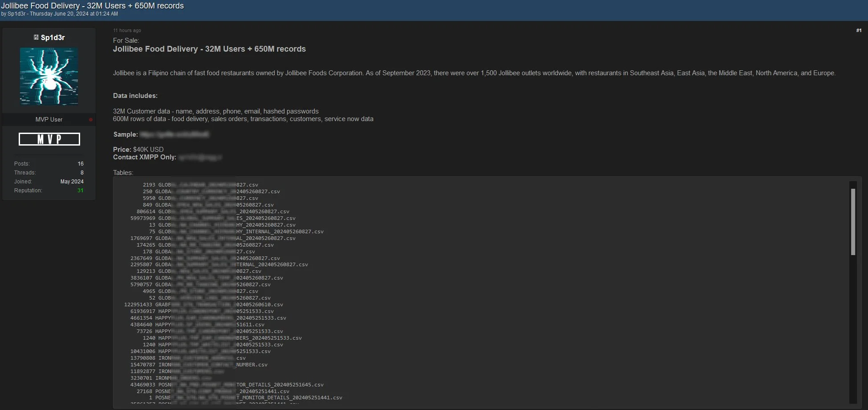Click the red offline status dot
This screenshot has height=410, width=868.
click(91, 120)
